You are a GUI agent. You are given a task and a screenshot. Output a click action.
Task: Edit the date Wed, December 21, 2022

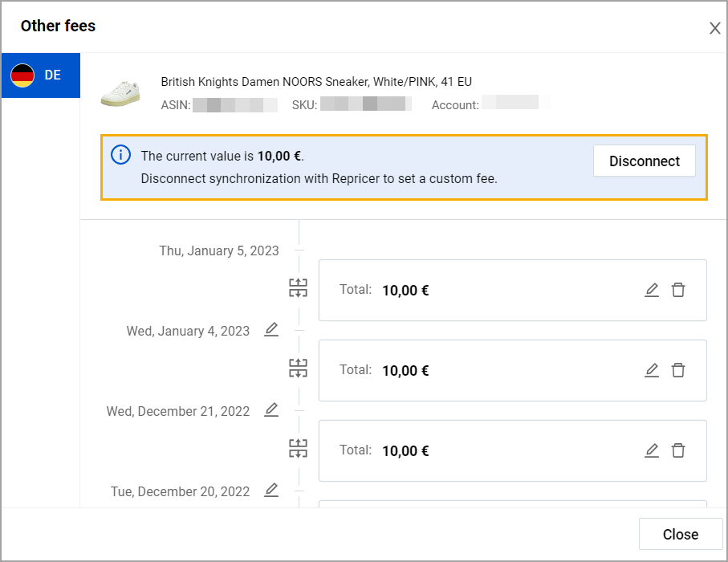click(x=271, y=409)
